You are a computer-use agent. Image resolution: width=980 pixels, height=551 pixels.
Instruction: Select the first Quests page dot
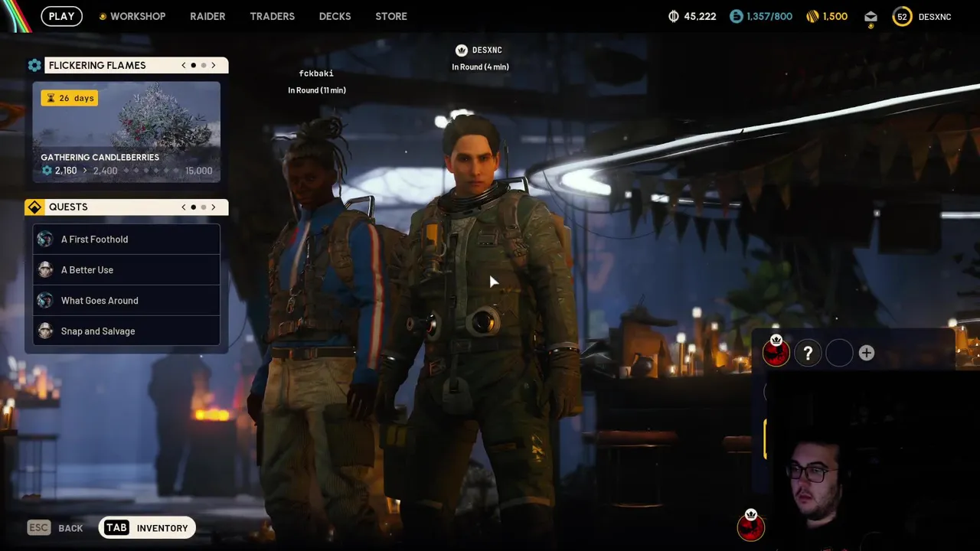click(x=194, y=207)
